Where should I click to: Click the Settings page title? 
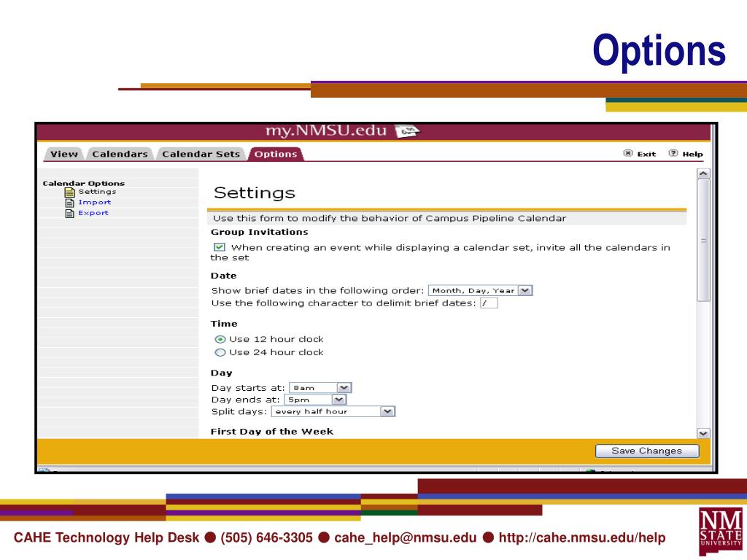click(255, 192)
